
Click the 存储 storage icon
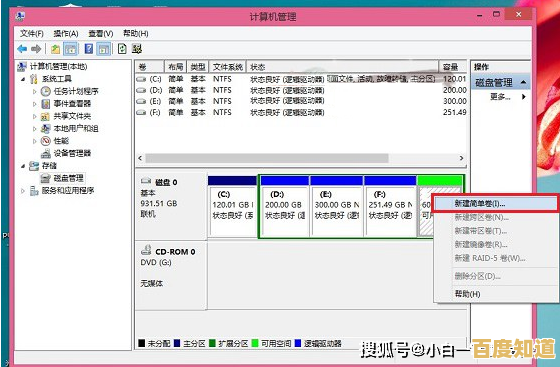point(34,166)
